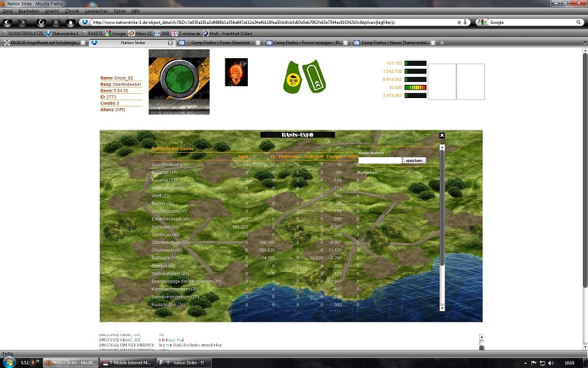The width and height of the screenshot is (588, 368).
Task: Click the Basis-Info panel scrollbar thumb
Action: tap(442, 208)
